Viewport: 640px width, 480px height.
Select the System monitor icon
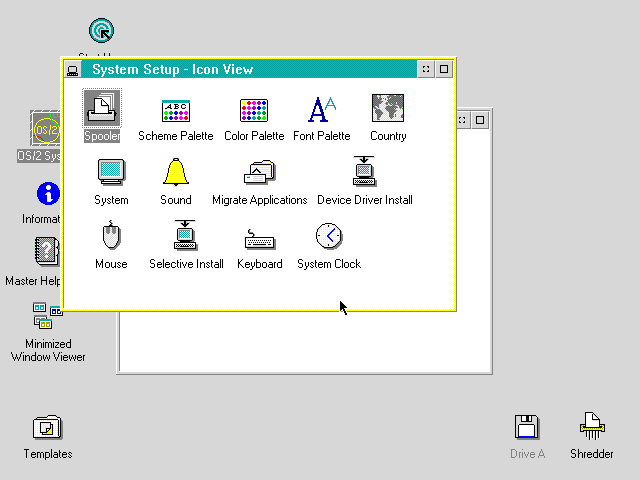111,173
